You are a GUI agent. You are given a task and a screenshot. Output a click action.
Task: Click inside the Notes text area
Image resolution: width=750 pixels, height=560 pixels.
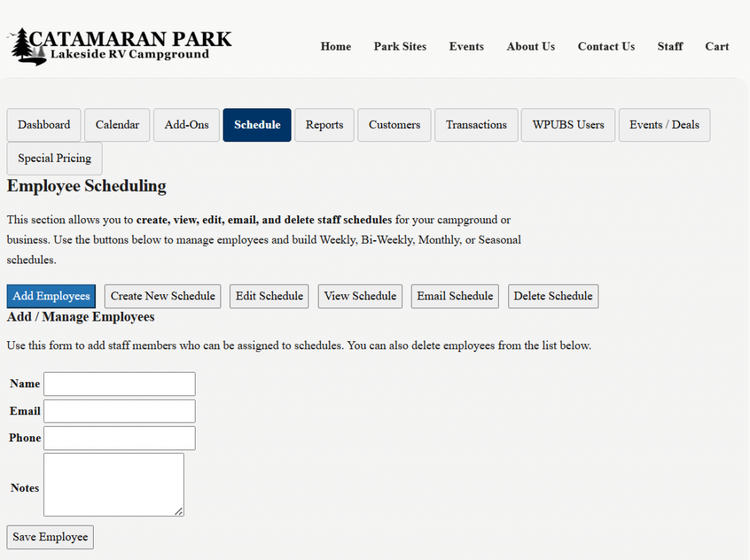(x=114, y=485)
